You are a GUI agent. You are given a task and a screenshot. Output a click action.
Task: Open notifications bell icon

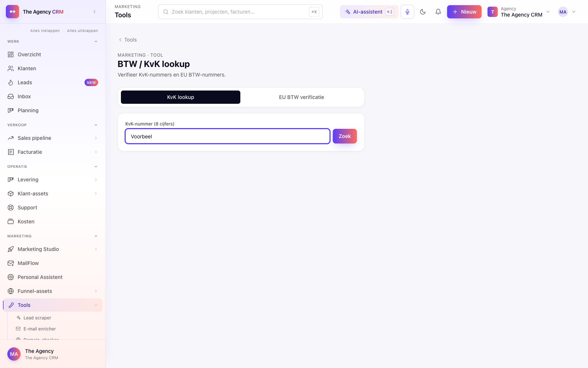pos(438,12)
